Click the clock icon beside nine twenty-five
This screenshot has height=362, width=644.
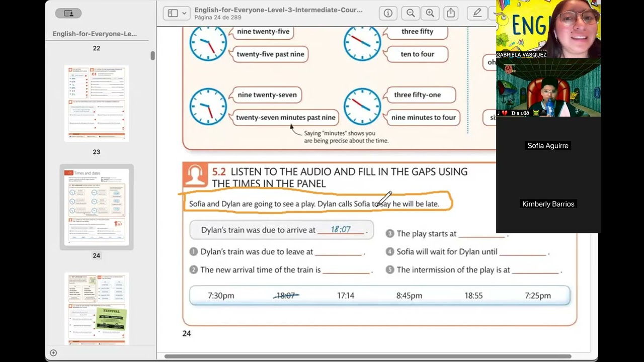click(208, 43)
